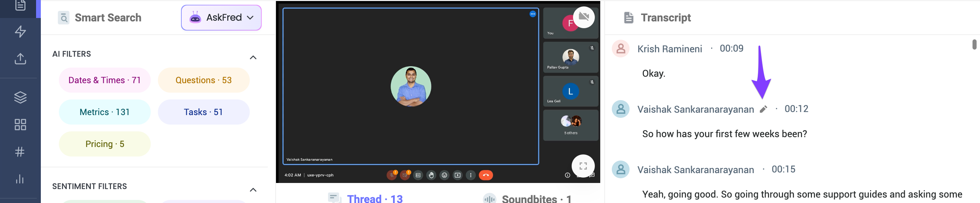
Task: Click speaker name Vaishak at 00:12 entry
Action: point(696,109)
